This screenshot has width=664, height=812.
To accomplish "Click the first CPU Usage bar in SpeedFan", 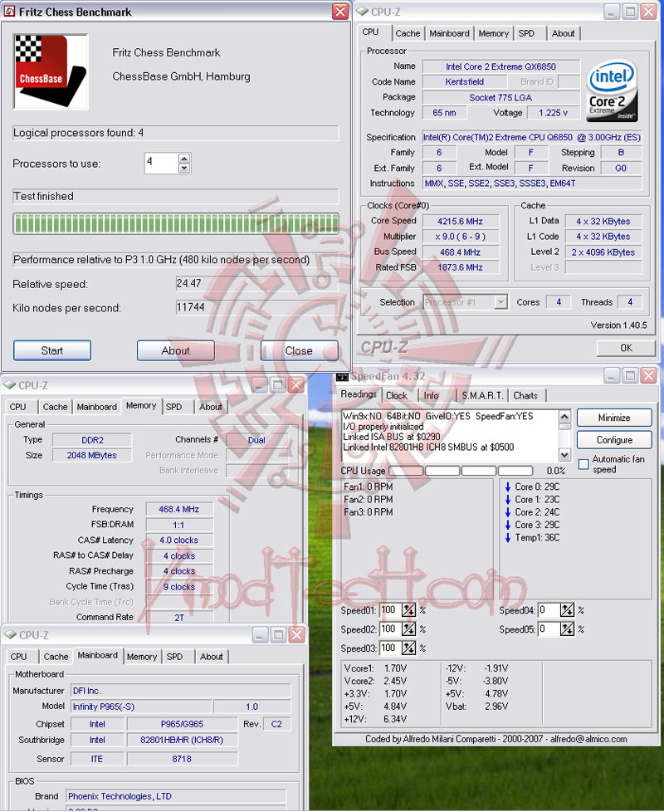I will (406, 471).
